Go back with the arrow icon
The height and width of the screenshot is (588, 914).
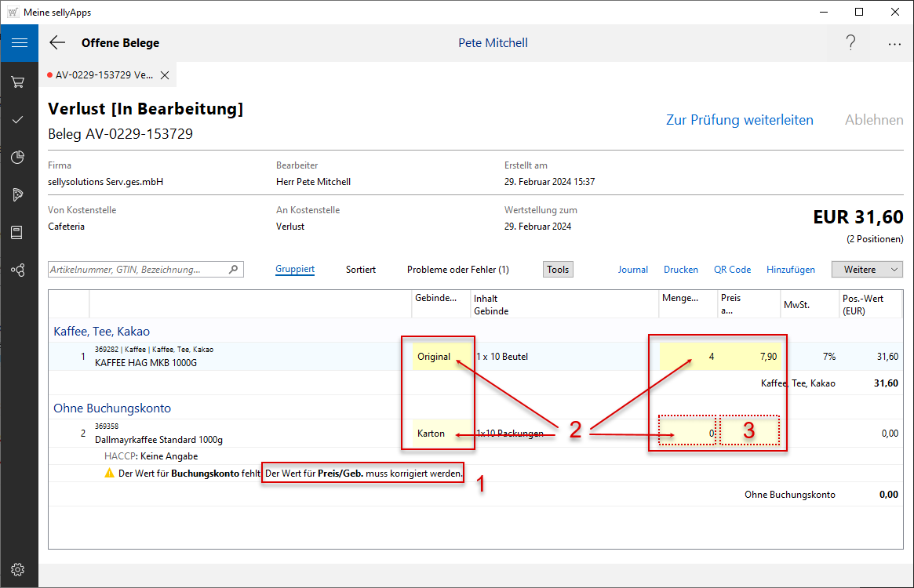[57, 43]
